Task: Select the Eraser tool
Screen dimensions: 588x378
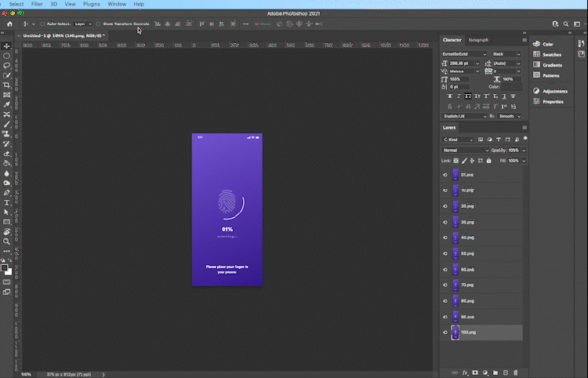Action: tap(6, 154)
